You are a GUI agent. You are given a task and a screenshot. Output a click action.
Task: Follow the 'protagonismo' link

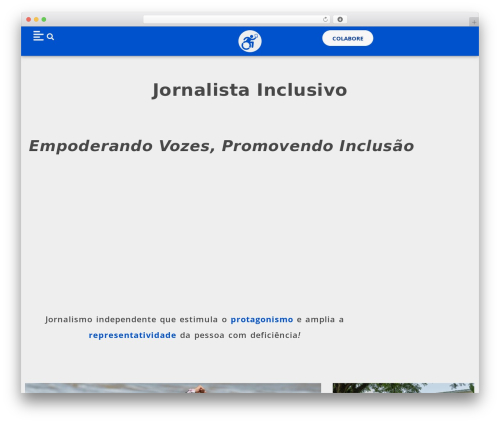tap(262, 319)
